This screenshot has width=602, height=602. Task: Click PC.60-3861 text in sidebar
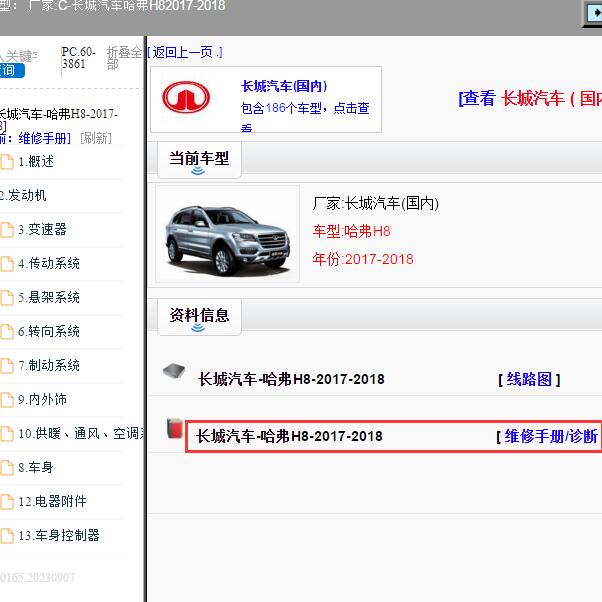click(x=79, y=58)
